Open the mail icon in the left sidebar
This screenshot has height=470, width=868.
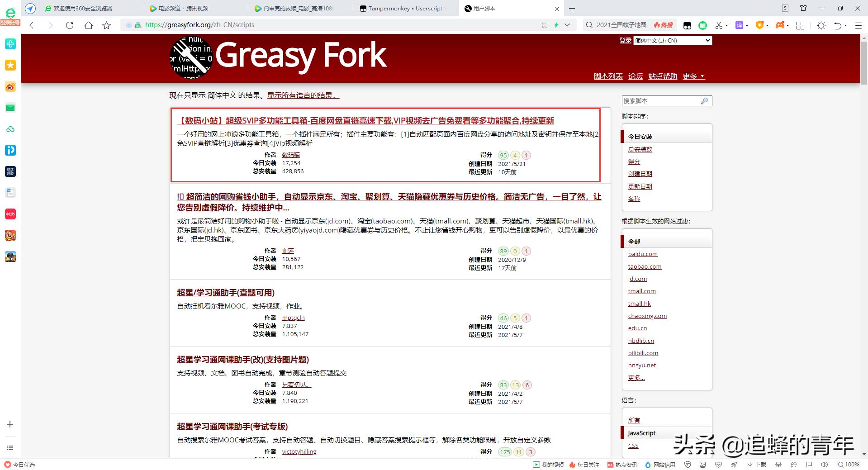click(10, 108)
